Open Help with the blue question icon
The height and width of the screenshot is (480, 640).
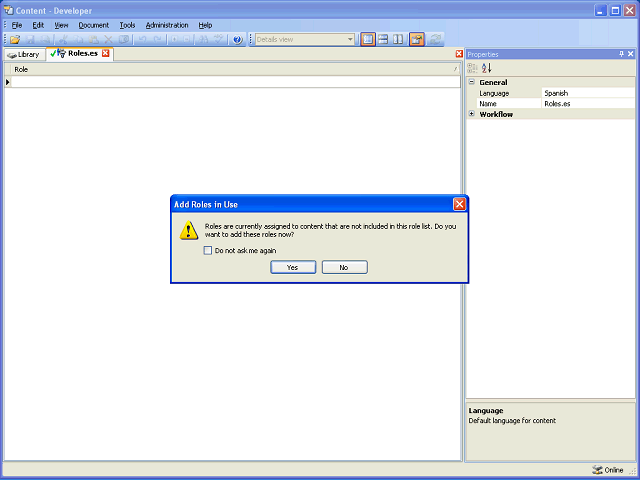(x=237, y=40)
